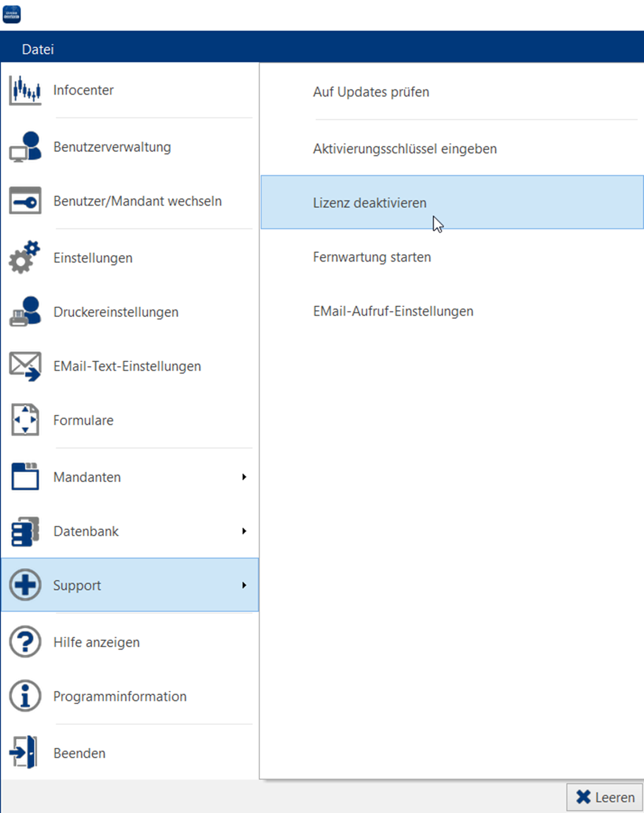
Task: Click the Beenden exit door icon
Action: 24,752
